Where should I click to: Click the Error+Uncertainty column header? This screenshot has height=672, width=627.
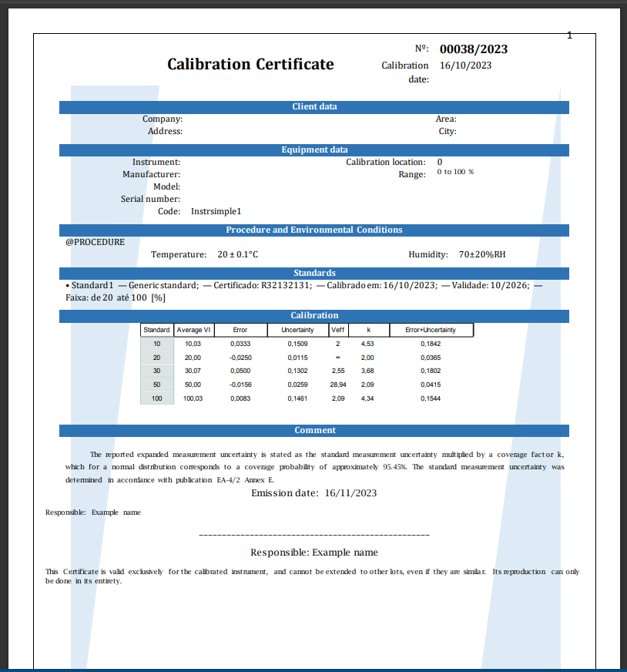pos(431,330)
